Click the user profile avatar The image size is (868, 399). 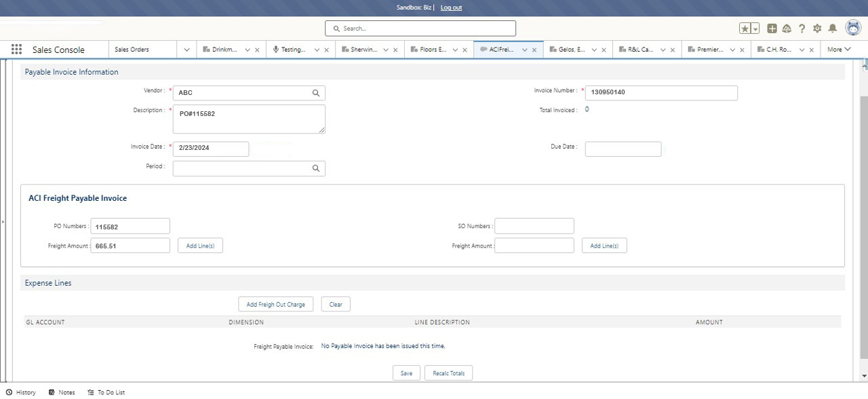coord(853,28)
